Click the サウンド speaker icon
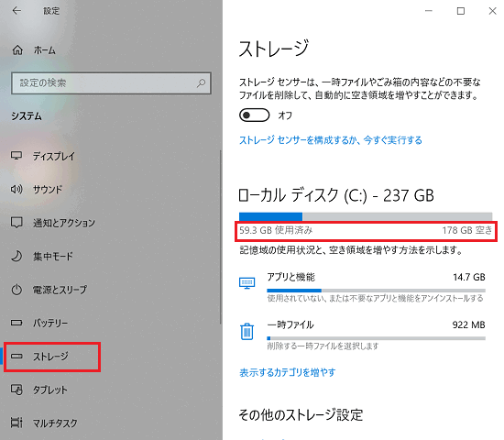The height and width of the screenshot is (440, 504). [16, 189]
